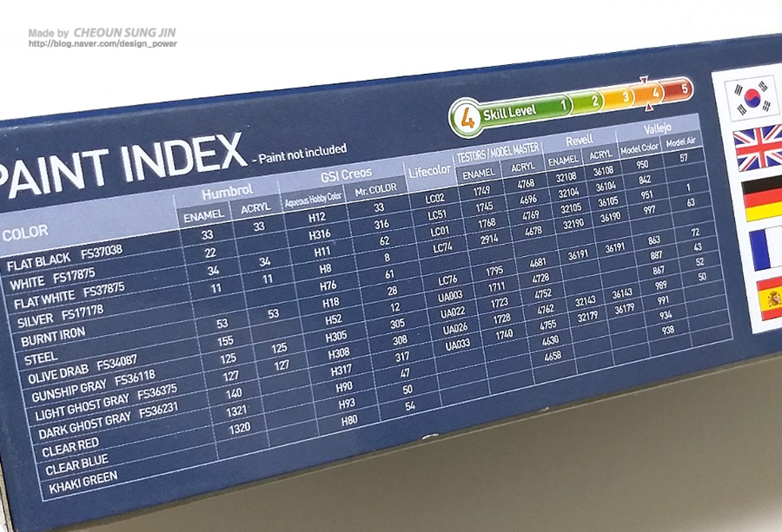
Task: Click the Lifecolor column header
Action: pyautogui.click(x=430, y=170)
